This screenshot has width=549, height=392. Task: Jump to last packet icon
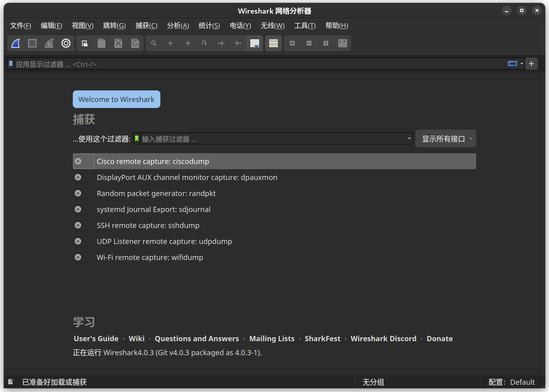(238, 43)
